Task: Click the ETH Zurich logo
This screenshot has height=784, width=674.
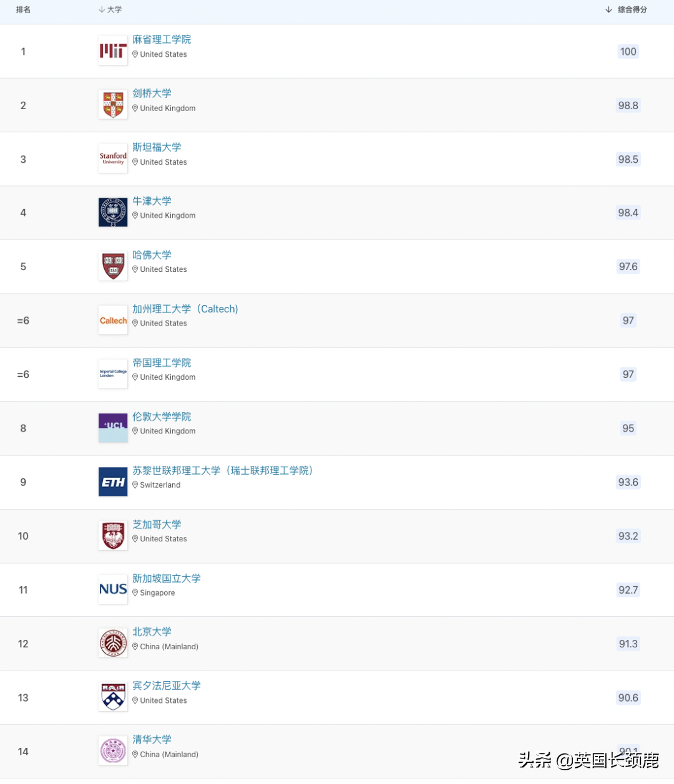Action: point(113,482)
